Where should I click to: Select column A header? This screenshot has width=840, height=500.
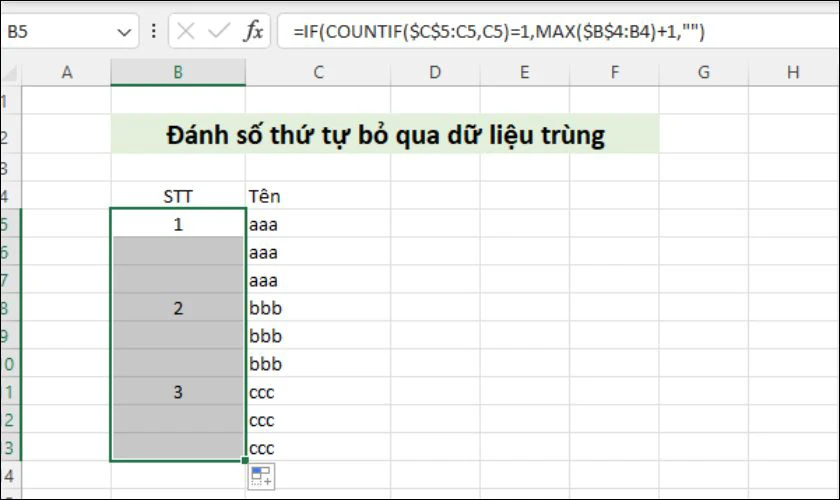[66, 72]
